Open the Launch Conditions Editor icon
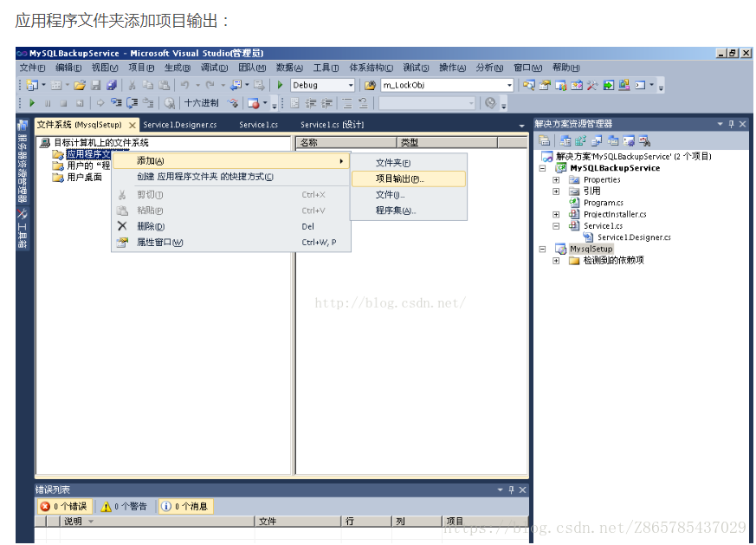This screenshot has width=756, height=545. pyautogui.click(x=644, y=141)
